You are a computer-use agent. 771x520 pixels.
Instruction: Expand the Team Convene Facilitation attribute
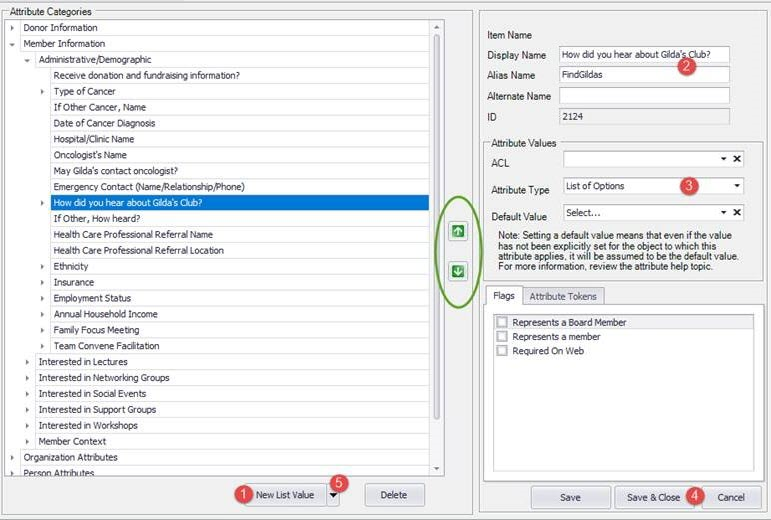[x=43, y=346]
